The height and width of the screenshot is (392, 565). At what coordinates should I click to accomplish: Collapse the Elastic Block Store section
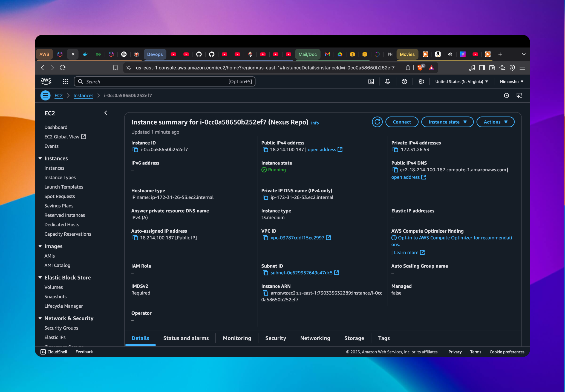(40, 277)
